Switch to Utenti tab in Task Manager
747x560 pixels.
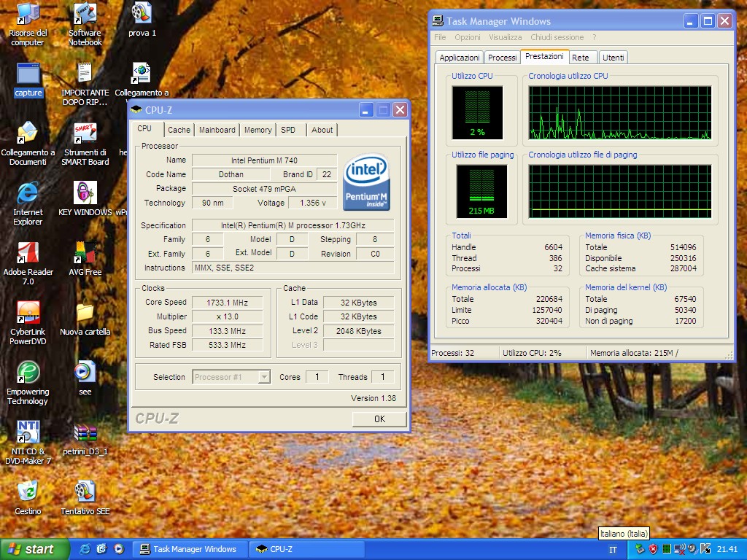[x=613, y=58]
